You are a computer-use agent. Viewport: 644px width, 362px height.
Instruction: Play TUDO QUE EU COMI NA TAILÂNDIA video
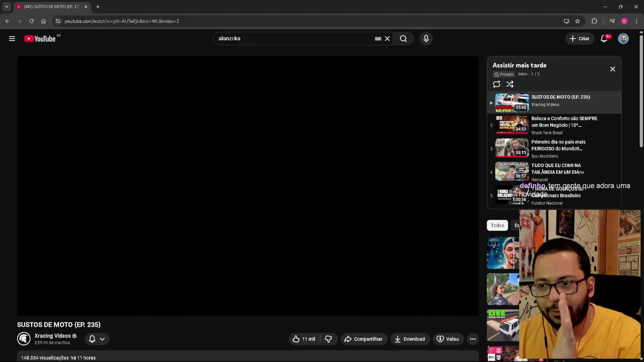coord(554,172)
